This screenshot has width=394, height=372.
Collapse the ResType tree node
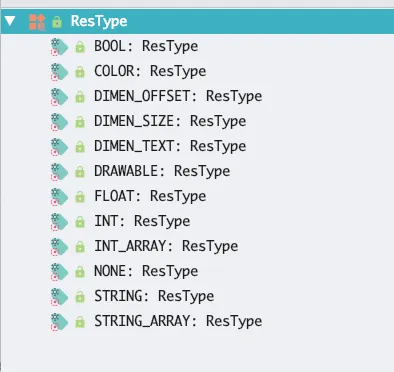coord(10,21)
